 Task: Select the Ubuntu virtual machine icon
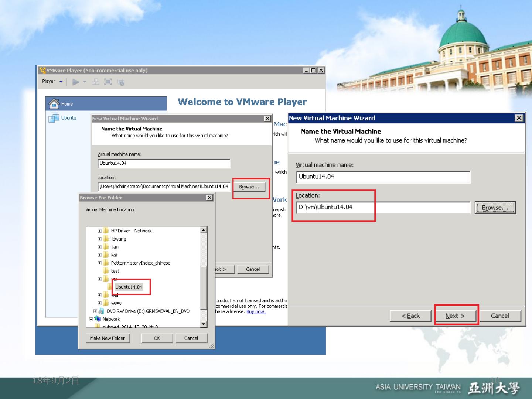(x=54, y=117)
